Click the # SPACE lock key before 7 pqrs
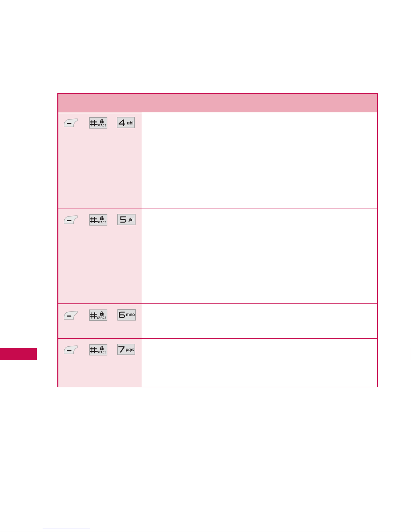Viewport: 411px width, 532px height. click(x=98, y=350)
